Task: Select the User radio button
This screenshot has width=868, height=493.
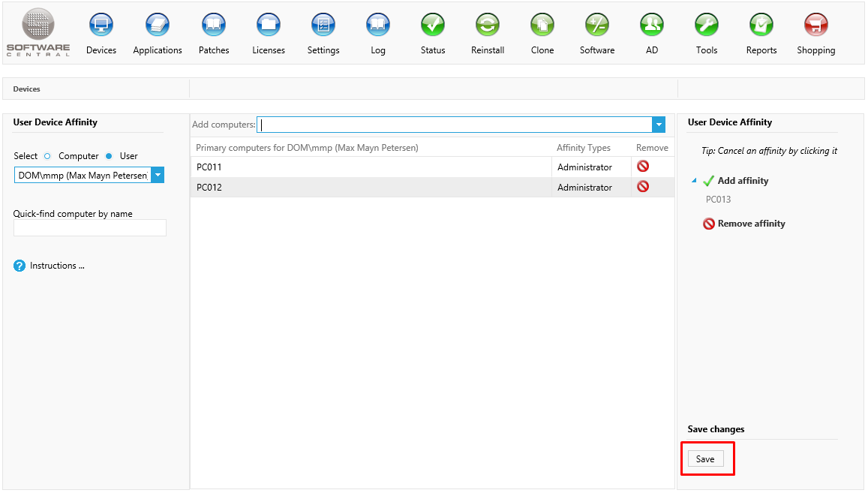Action: pyautogui.click(x=109, y=156)
